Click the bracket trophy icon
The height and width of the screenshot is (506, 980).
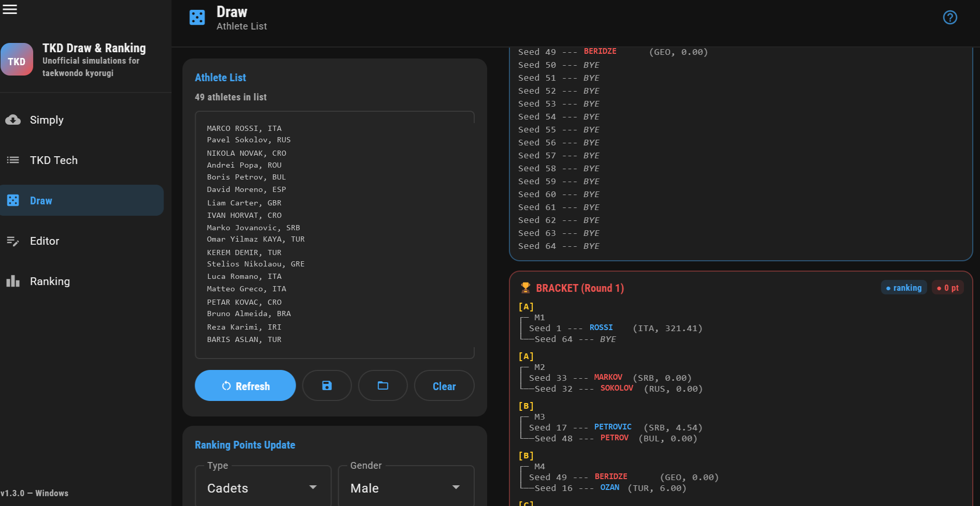[x=525, y=288]
